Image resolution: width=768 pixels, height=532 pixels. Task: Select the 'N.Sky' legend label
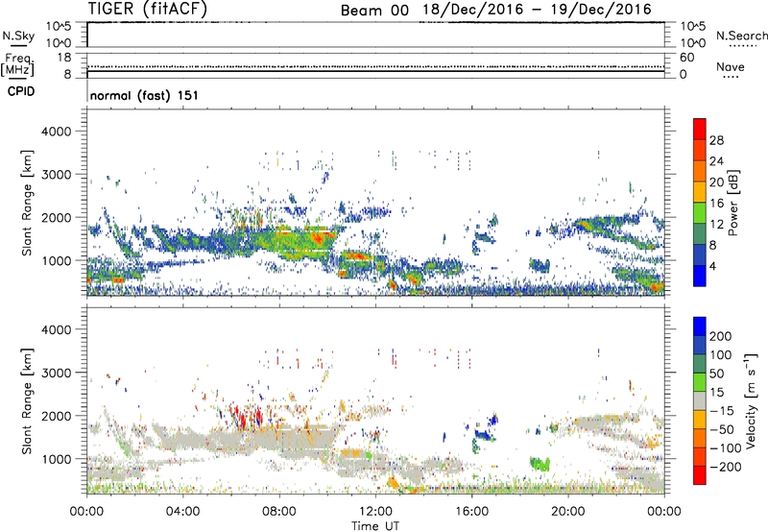[x=18, y=36]
